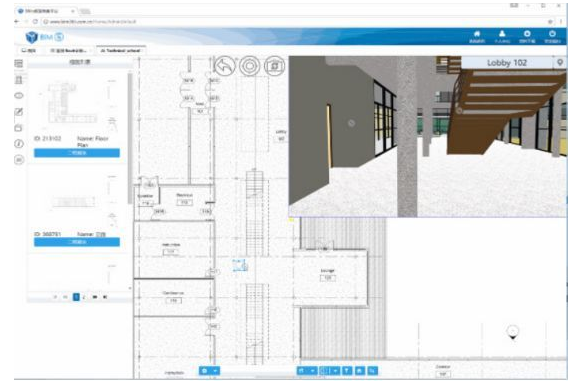The height and width of the screenshot is (386, 587).
Task: Click the bottom circular icon in the left sidebar
Action: click(19, 160)
